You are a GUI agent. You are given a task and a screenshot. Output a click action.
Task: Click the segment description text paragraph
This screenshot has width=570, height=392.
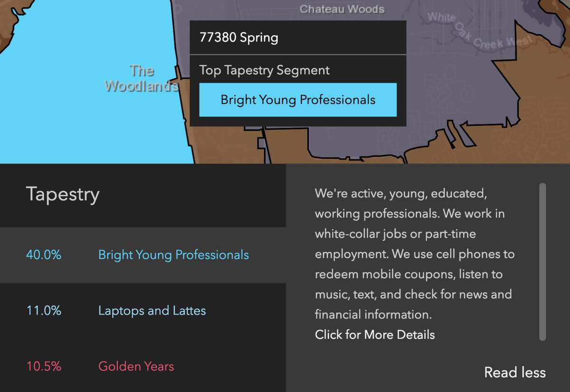(414, 254)
